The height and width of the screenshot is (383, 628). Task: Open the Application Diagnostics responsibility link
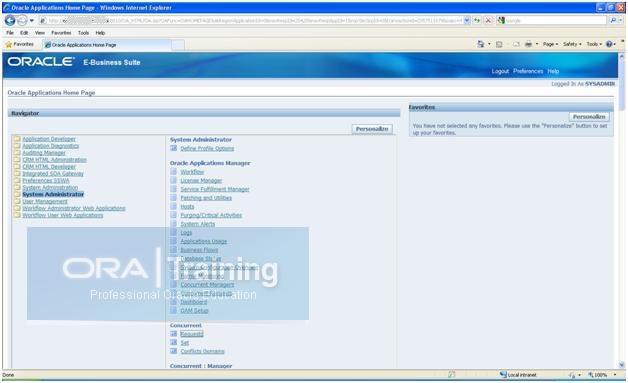(x=50, y=146)
